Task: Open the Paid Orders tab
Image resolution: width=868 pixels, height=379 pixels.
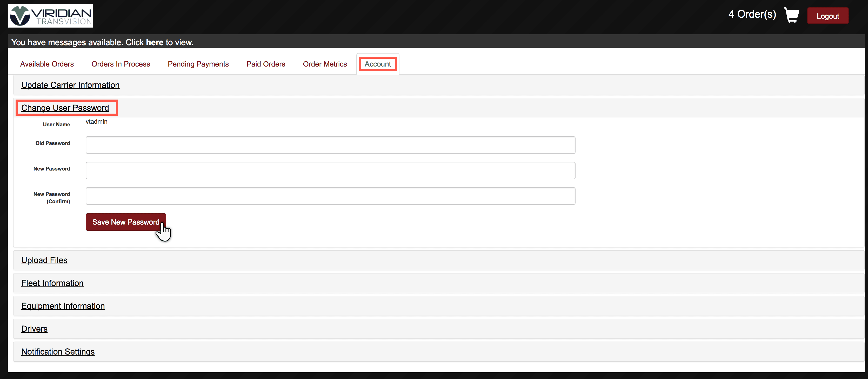Action: [265, 64]
